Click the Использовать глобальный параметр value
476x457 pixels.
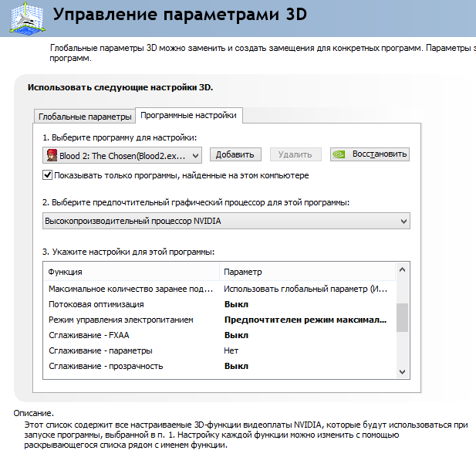pos(306,289)
